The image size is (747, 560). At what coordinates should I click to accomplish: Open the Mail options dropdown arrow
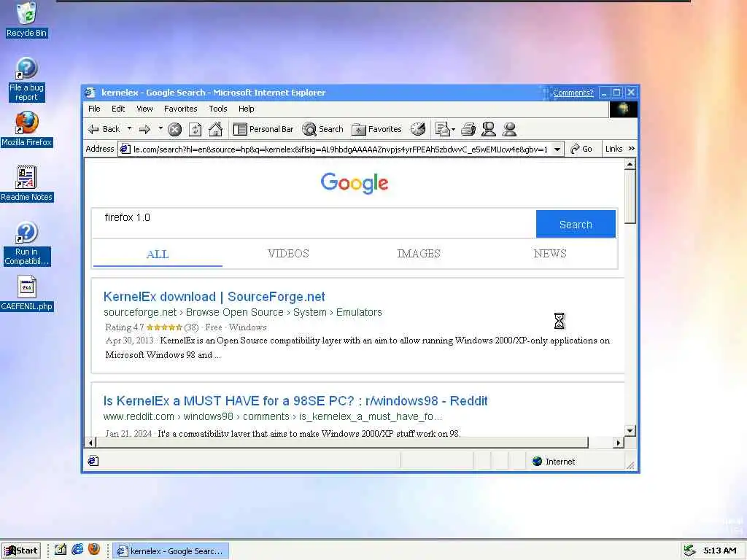(x=453, y=129)
